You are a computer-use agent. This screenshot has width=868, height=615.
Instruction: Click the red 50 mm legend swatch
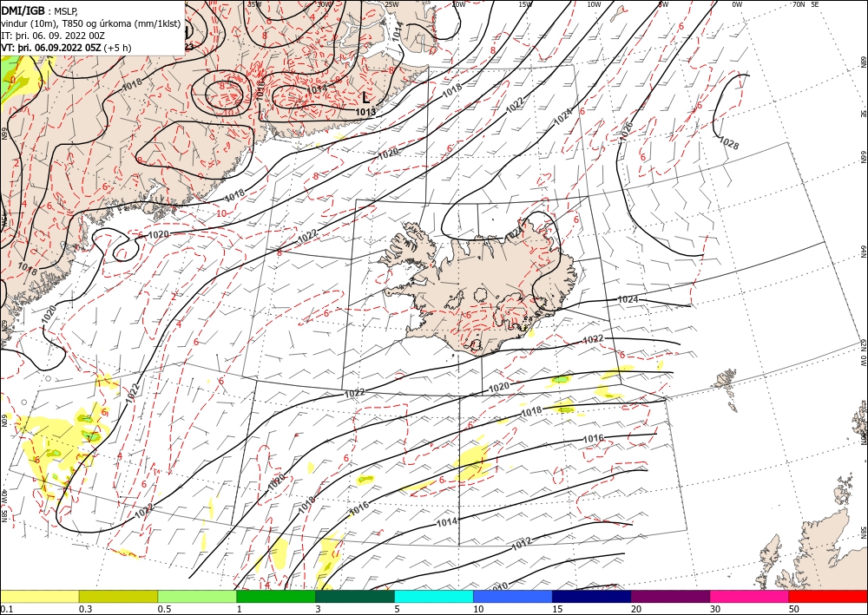point(828,596)
